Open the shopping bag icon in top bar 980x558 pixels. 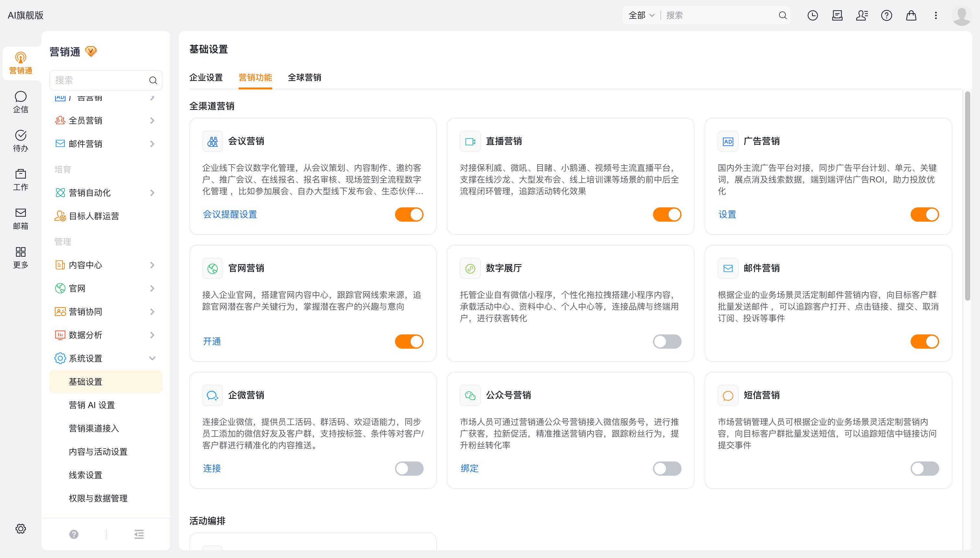[911, 15]
